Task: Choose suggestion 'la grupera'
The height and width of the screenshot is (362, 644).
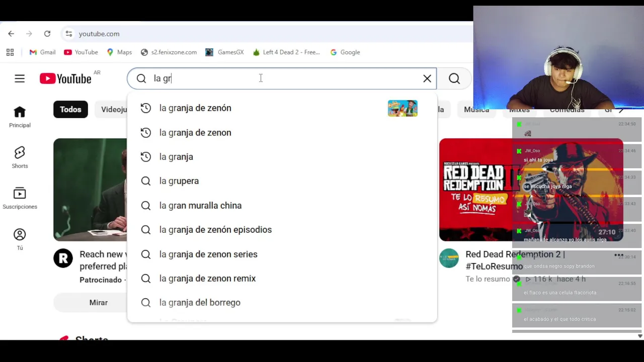Action: pyautogui.click(x=282, y=181)
